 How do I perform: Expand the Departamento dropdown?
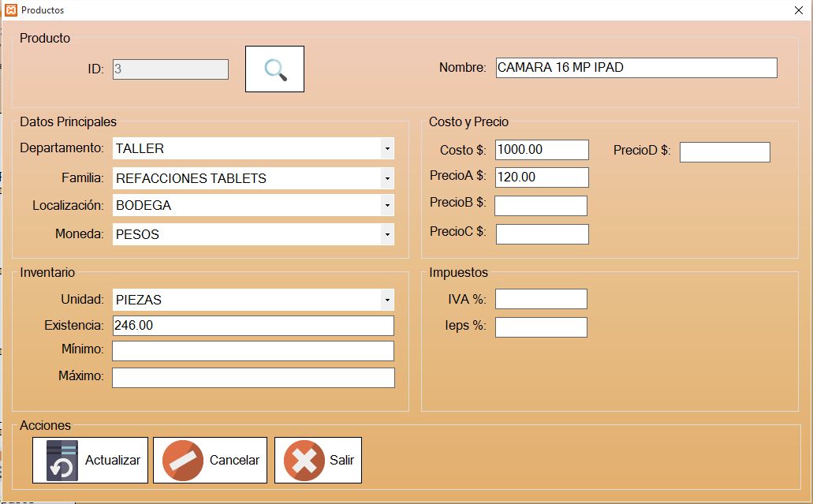(x=386, y=148)
